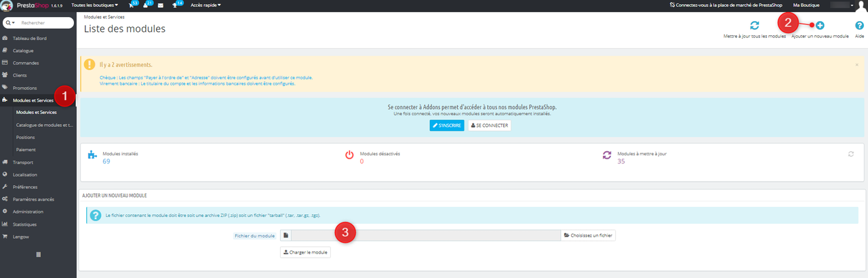Open the Accès rapide dropdown
Image resolution: width=868 pixels, height=278 pixels.
click(x=205, y=5)
